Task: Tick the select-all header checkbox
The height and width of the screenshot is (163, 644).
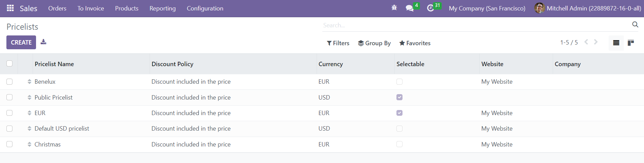Action: coord(9,63)
